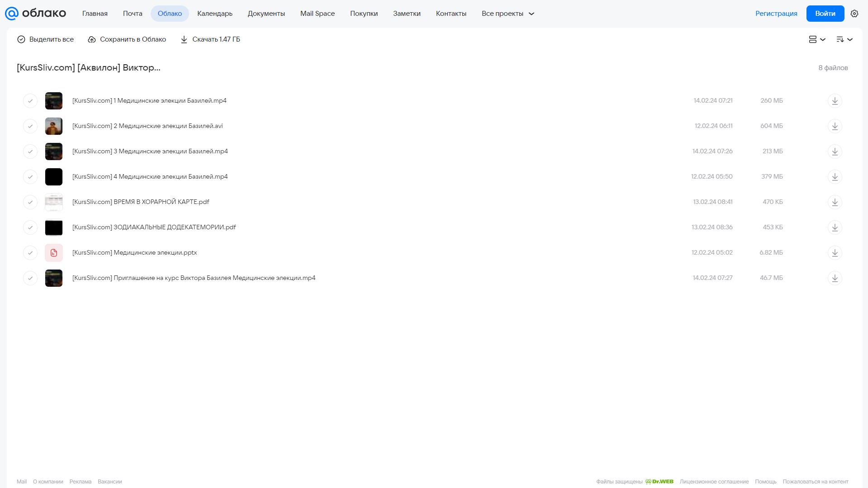Go to the Почта tab

click(x=133, y=14)
